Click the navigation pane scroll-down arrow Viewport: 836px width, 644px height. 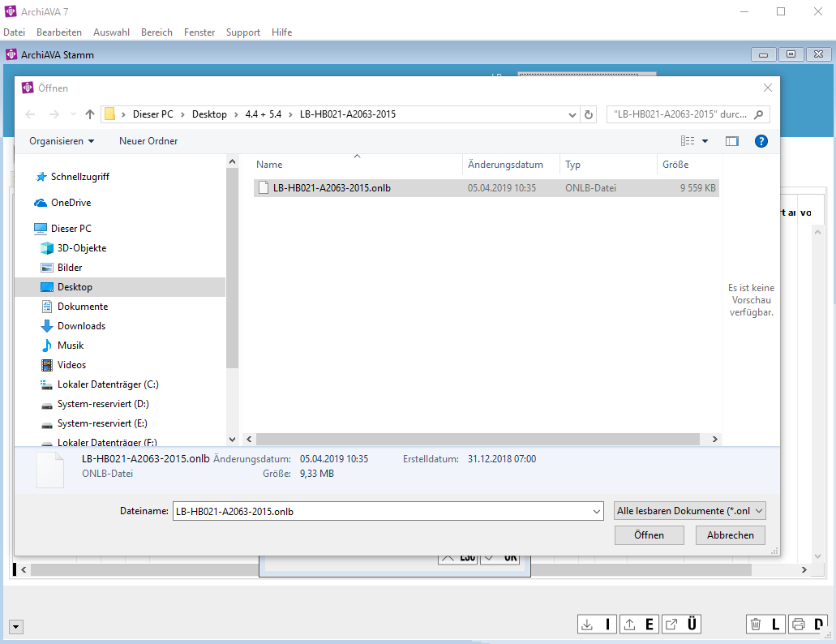pos(232,440)
